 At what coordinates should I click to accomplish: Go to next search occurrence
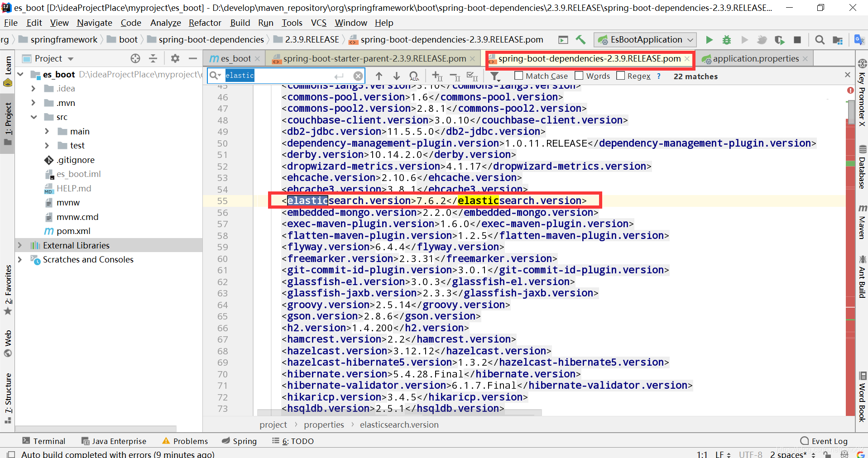[x=397, y=76]
